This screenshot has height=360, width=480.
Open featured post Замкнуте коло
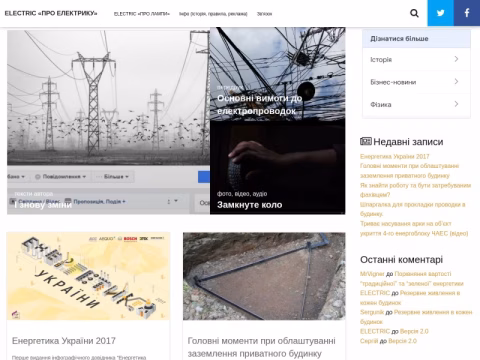[x=250, y=205]
